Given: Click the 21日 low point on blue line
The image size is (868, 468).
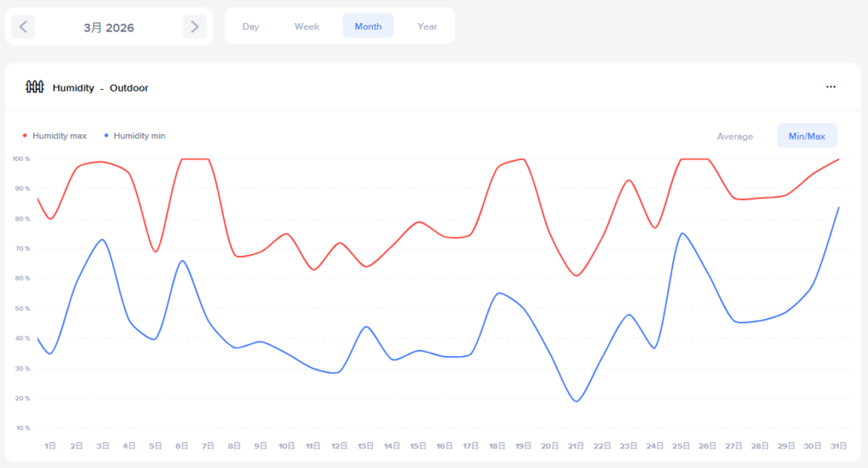Looking at the screenshot, I should point(576,401).
